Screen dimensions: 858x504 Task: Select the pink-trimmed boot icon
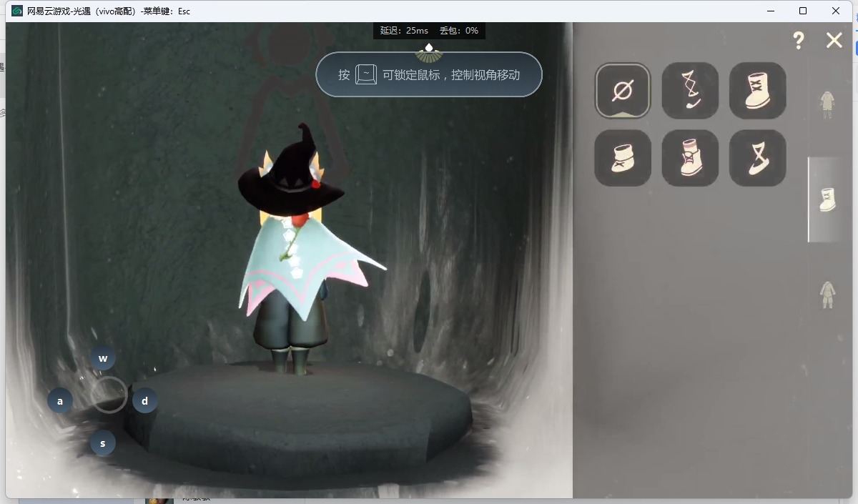coord(690,158)
